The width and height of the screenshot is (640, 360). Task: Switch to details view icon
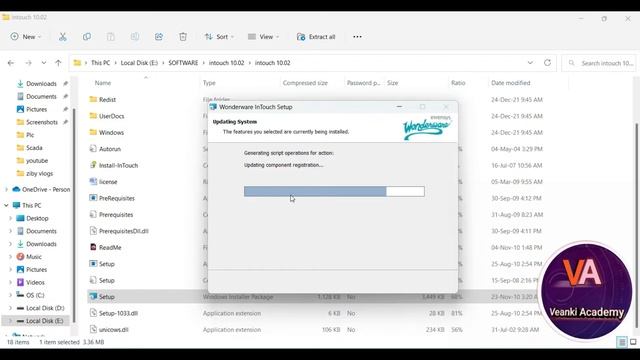coord(622,342)
